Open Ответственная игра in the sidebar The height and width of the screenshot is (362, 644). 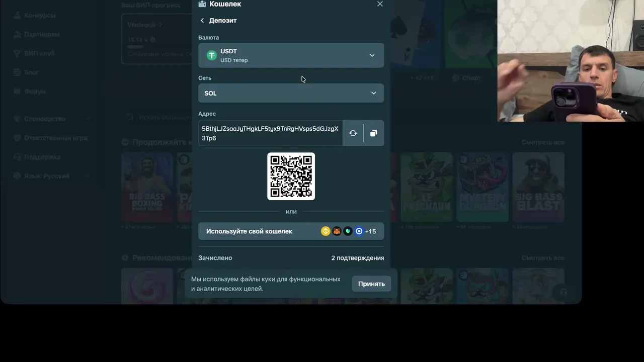(50, 138)
